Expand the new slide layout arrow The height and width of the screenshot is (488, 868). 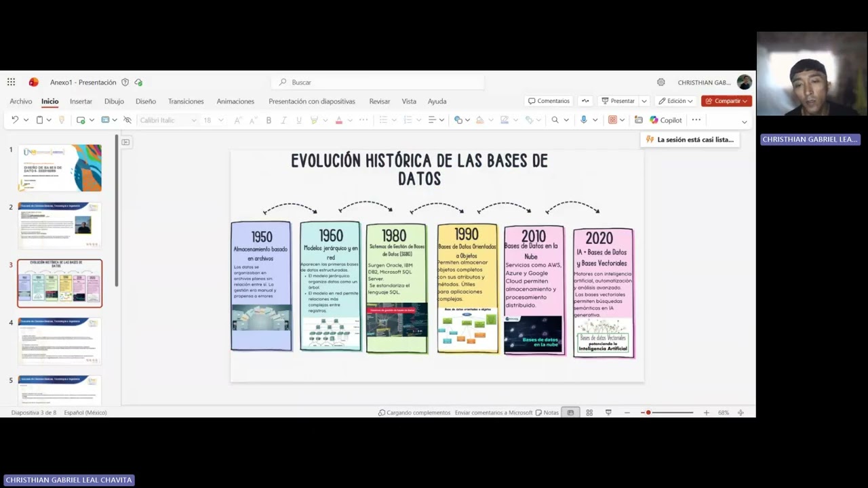click(x=92, y=120)
